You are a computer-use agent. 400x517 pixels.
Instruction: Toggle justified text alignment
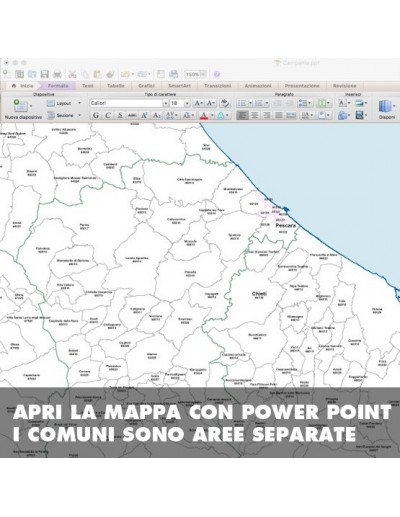point(279,115)
